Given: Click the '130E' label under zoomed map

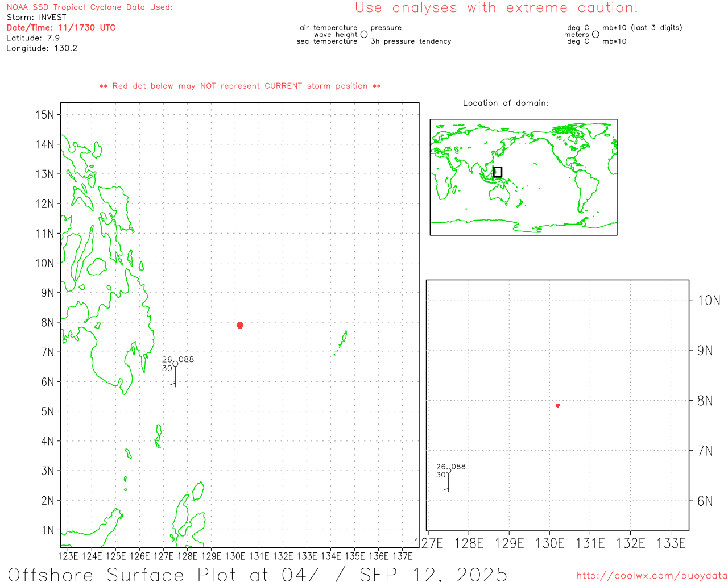Looking at the screenshot, I should [x=549, y=543].
